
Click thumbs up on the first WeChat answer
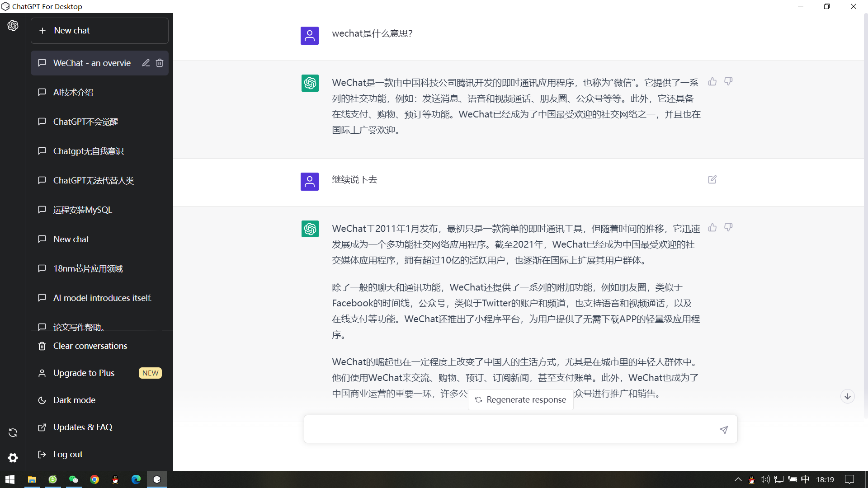coord(712,82)
